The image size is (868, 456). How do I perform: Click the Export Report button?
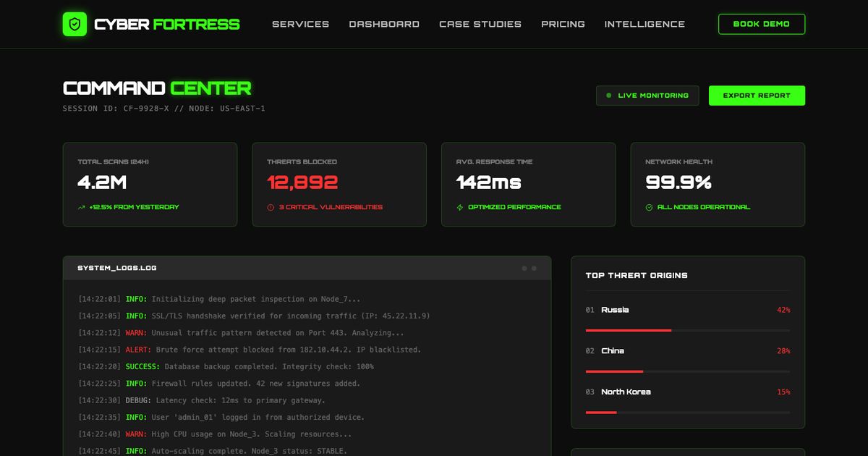pos(757,96)
